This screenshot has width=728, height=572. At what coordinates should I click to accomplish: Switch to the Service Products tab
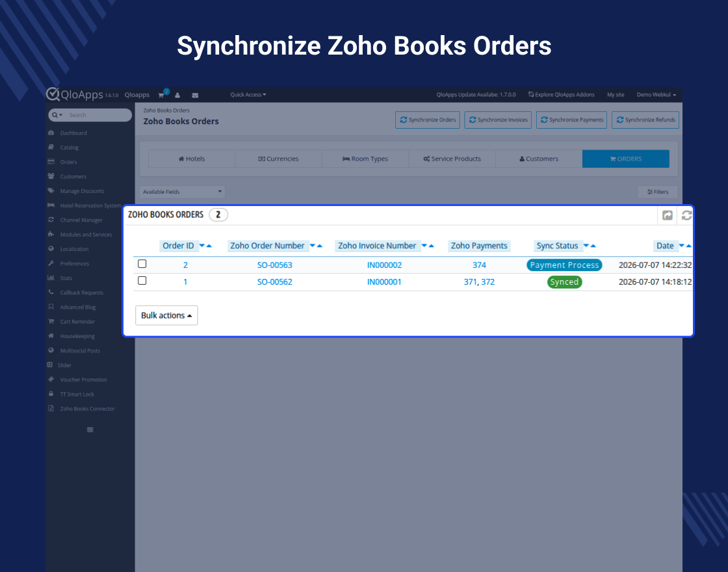coord(452,159)
